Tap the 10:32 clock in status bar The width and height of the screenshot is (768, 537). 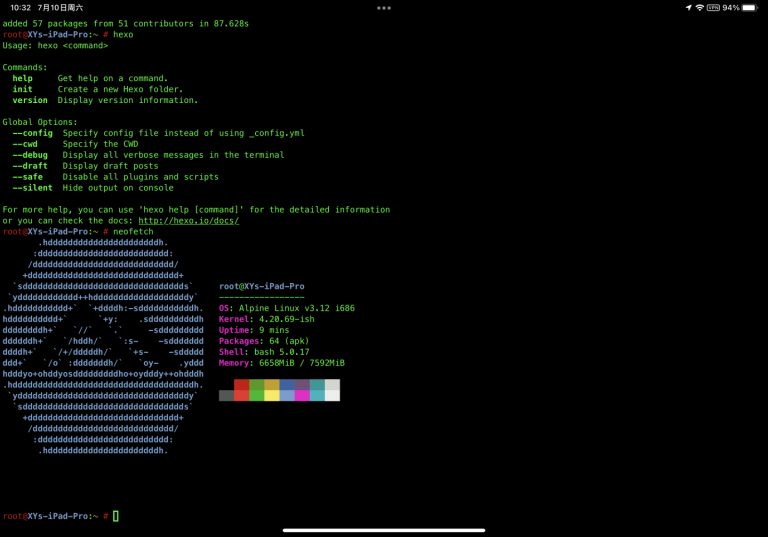point(20,7)
